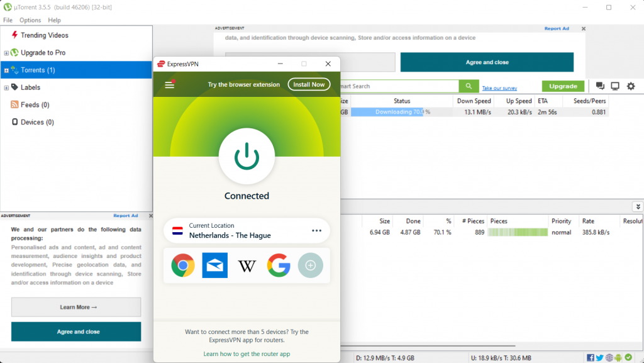Click the Trending Videos lightning icon
Screen dimensions: 644x363
(14, 35)
